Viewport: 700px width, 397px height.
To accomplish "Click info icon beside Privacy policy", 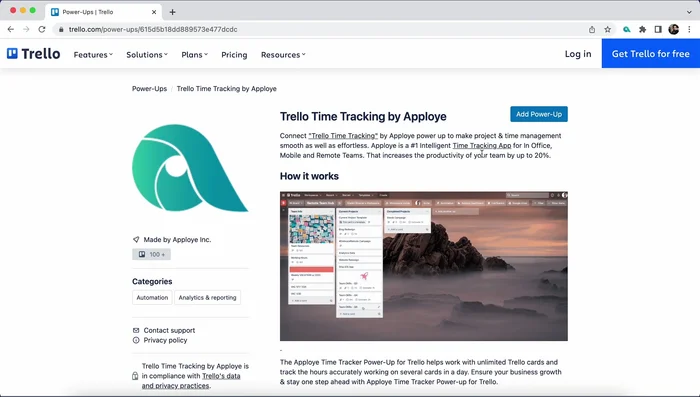I will click(x=136, y=340).
